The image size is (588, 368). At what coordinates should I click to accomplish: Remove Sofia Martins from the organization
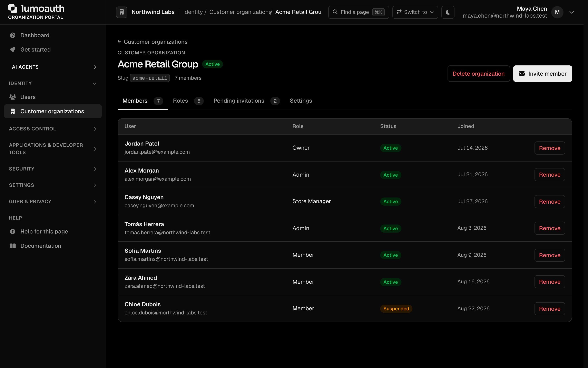pos(550,255)
